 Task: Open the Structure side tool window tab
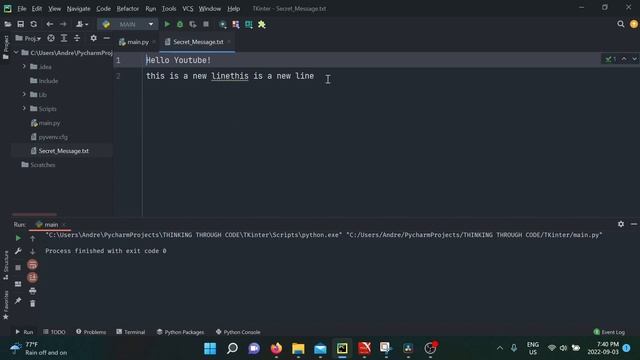pos(6,265)
